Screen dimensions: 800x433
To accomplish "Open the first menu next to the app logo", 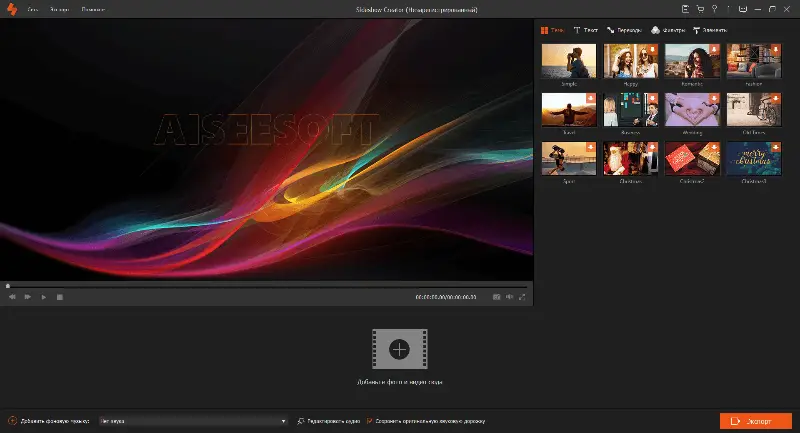I will pos(33,10).
